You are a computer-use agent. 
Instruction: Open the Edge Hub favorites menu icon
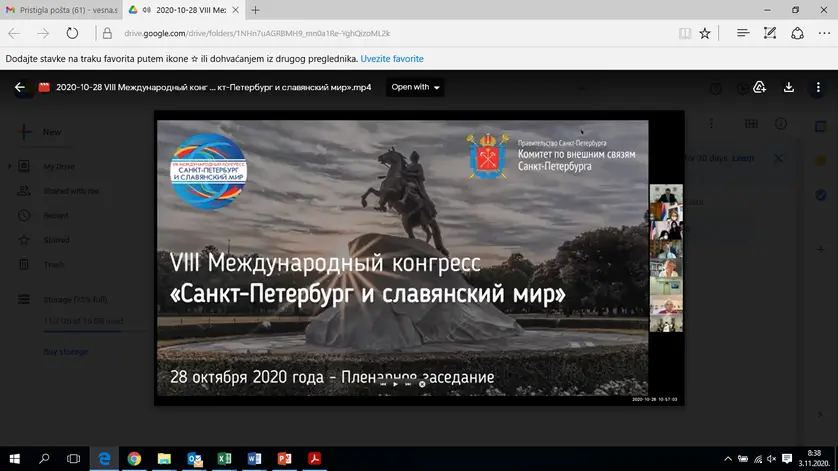(x=743, y=33)
